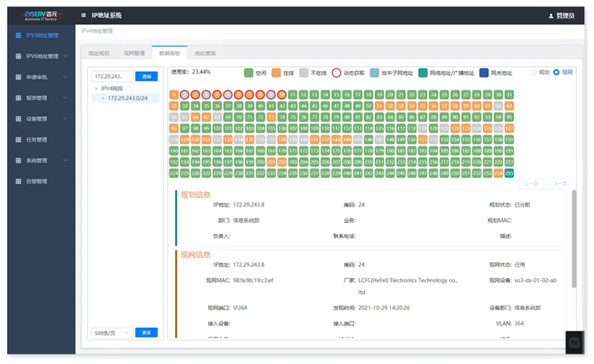The image size is (594, 364).
Task: Expand the 系统管理 sidebar menu
Action: coord(65,160)
